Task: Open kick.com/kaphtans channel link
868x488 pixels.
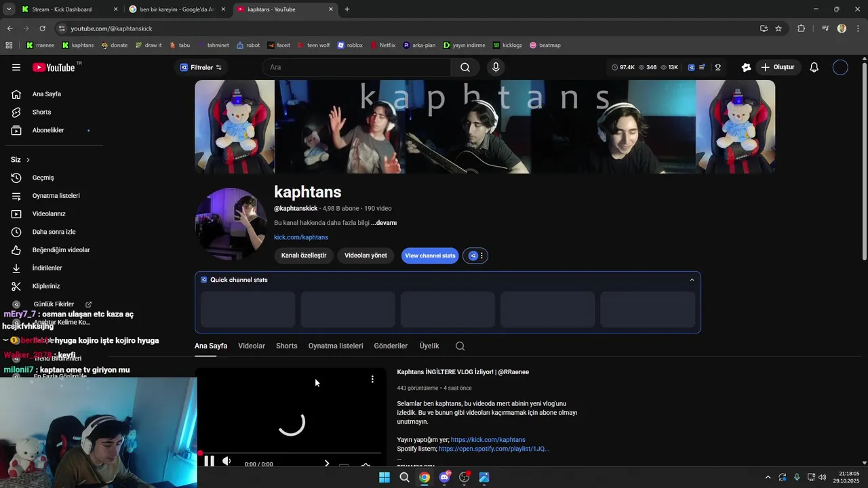Action: 301,237
